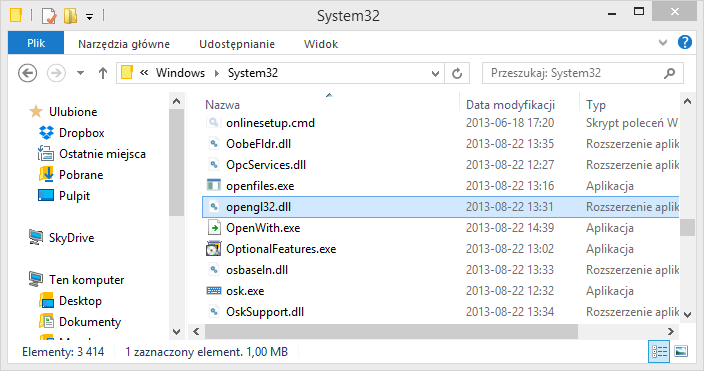Screen dimensions: 704x371
Task: Switch to the Udostępnianie tab
Action: pyautogui.click(x=237, y=44)
